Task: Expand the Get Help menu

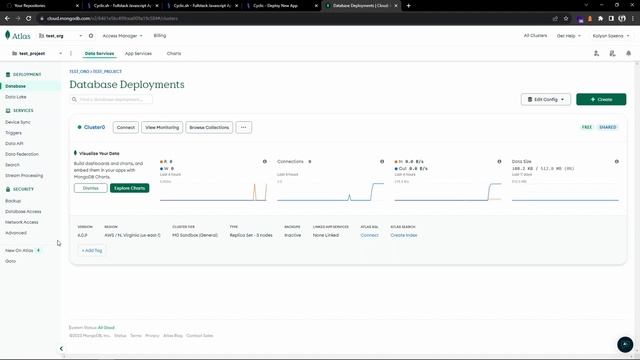Action: [569, 36]
